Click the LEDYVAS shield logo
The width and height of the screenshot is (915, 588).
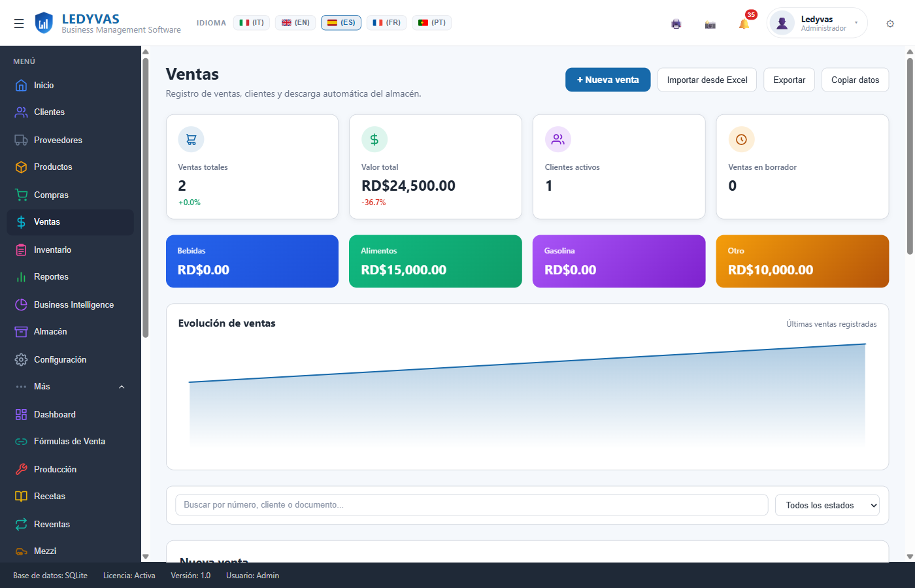(x=44, y=23)
